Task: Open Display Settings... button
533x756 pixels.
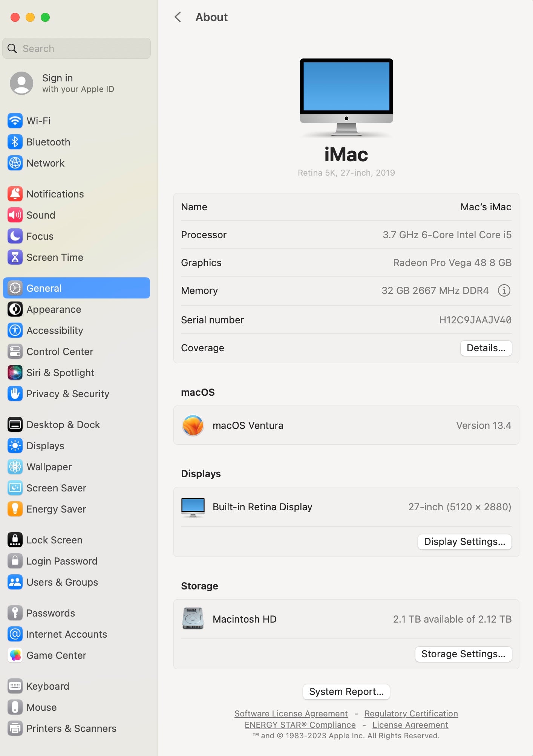Action: point(464,542)
